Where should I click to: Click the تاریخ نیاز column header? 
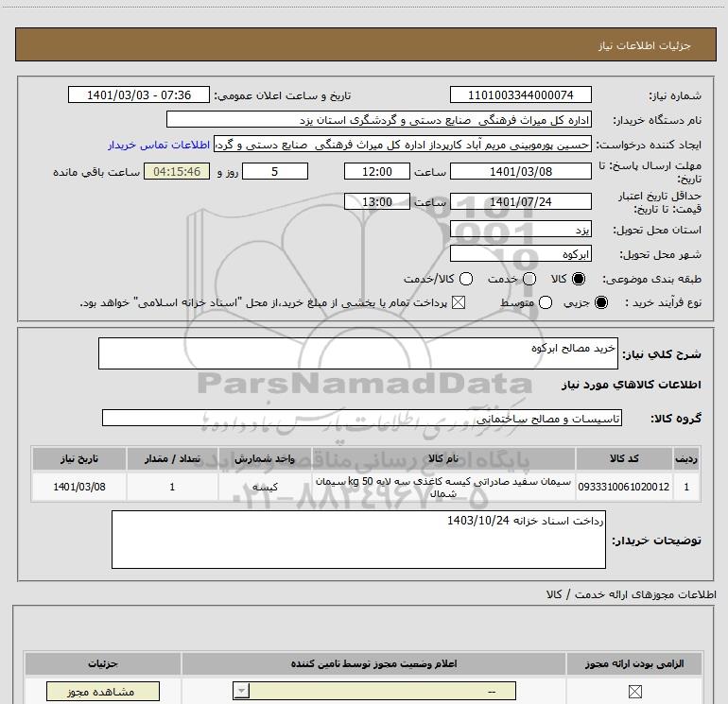tap(78, 458)
